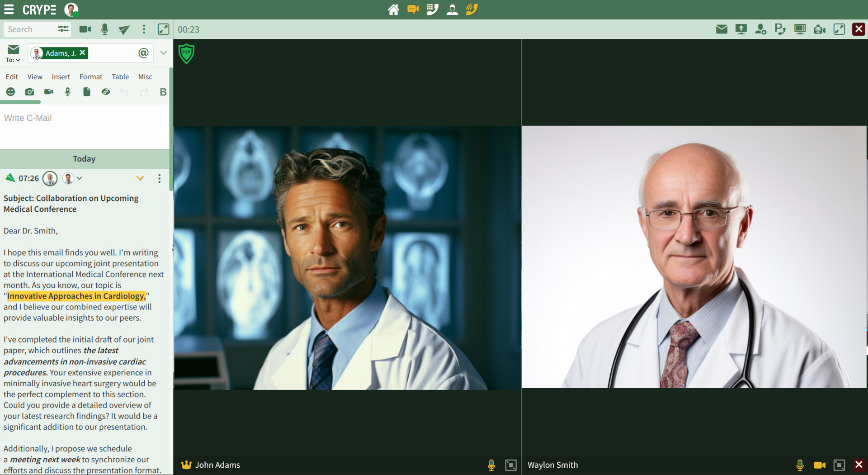Image resolution: width=868 pixels, height=475 pixels.
Task: Click the send paper plane icon
Action: point(124,29)
